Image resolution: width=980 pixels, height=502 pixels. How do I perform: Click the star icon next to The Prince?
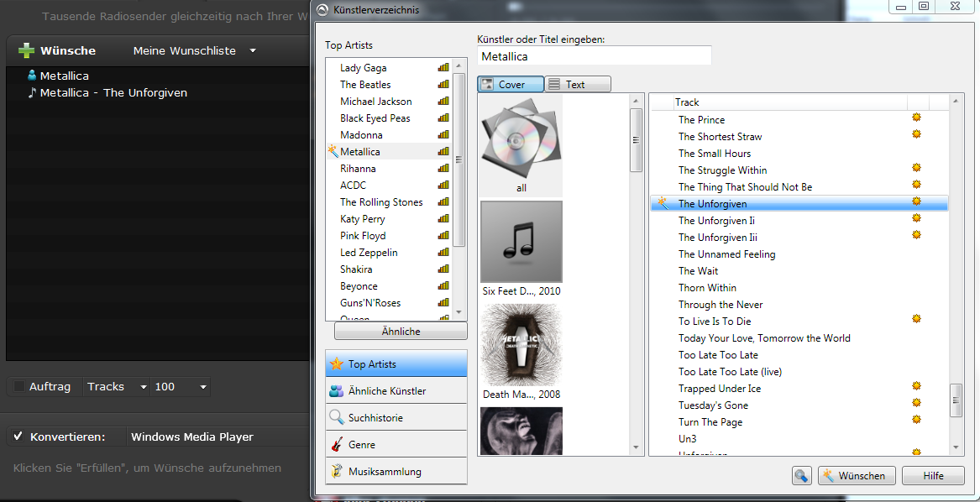tap(916, 118)
